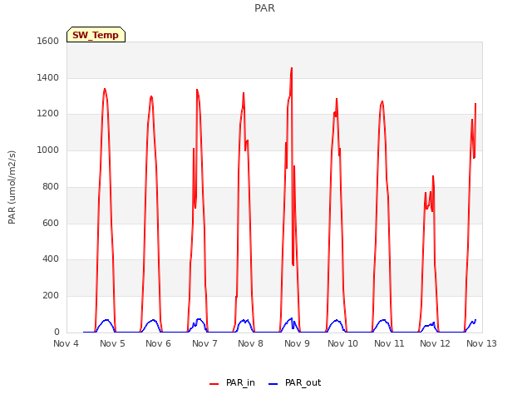532x399 pixels.
Task: Click the Nov 10 x-axis label
Action: [x=342, y=343]
